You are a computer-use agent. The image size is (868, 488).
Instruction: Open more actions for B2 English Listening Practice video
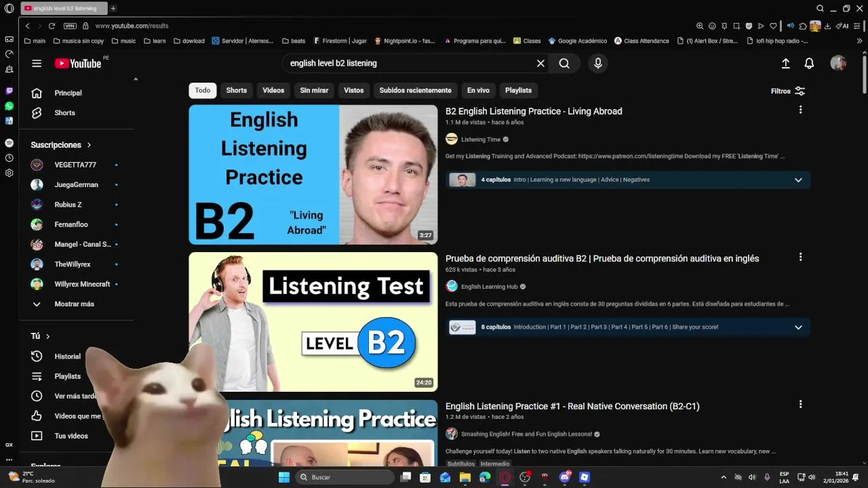coord(800,110)
